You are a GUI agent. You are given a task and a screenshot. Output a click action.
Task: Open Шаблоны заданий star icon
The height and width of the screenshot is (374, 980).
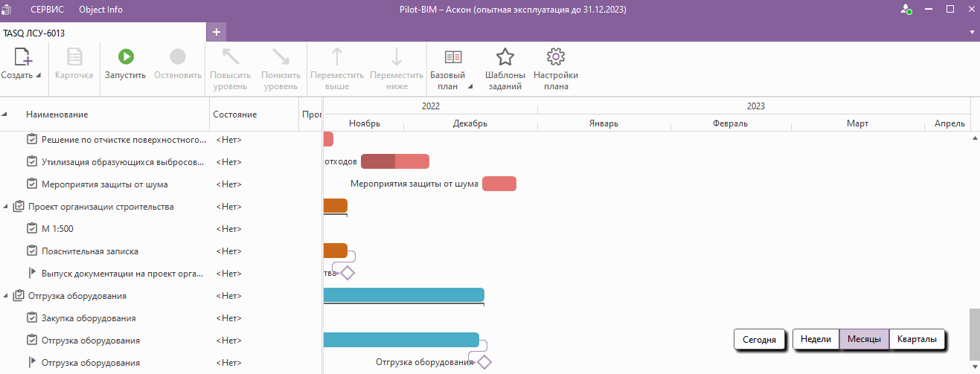[505, 57]
